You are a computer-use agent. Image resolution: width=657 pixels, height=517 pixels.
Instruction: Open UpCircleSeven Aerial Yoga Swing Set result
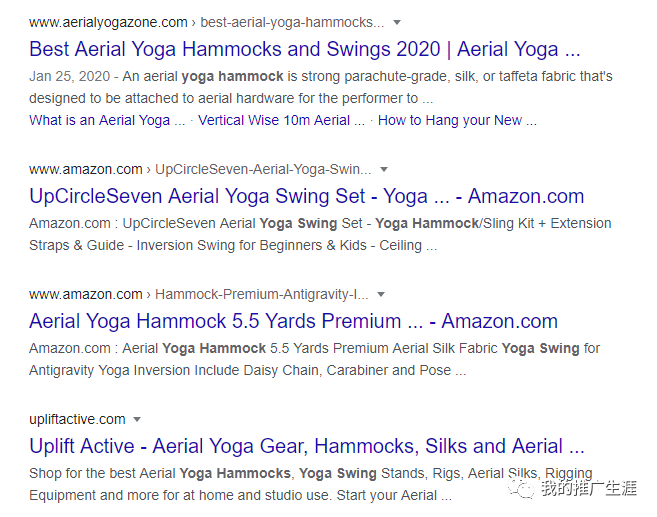point(306,196)
